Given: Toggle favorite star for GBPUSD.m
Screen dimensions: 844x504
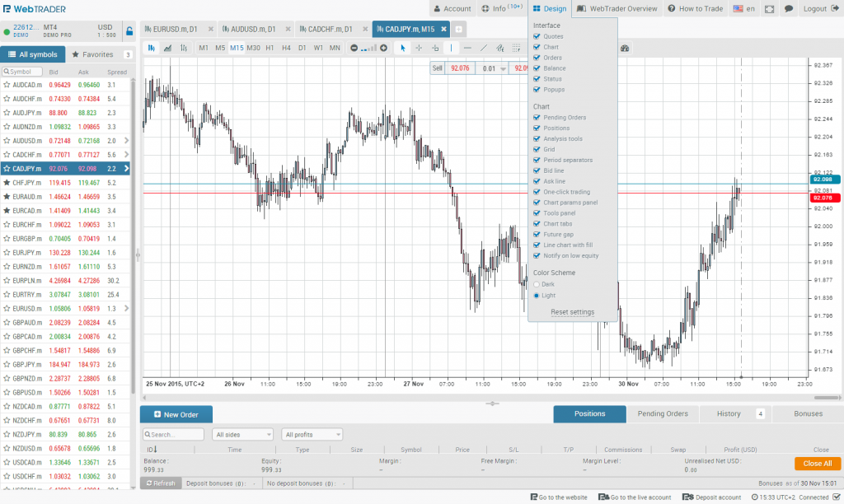Looking at the screenshot, I should (x=7, y=392).
